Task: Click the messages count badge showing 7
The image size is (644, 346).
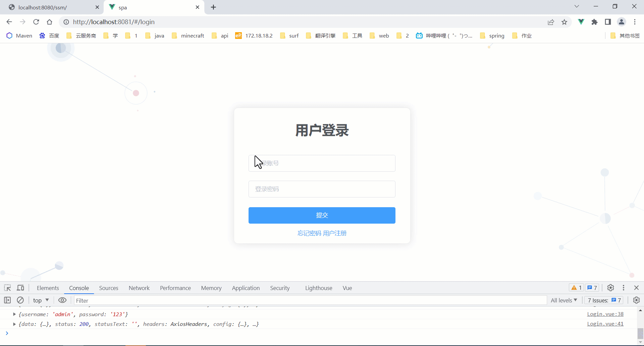Action: pos(592,288)
